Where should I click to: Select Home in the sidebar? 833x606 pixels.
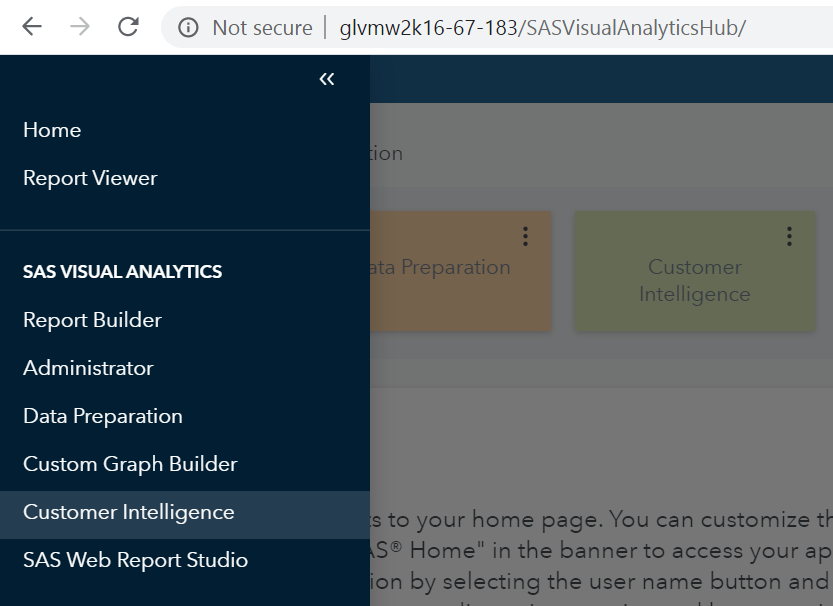pyautogui.click(x=51, y=130)
